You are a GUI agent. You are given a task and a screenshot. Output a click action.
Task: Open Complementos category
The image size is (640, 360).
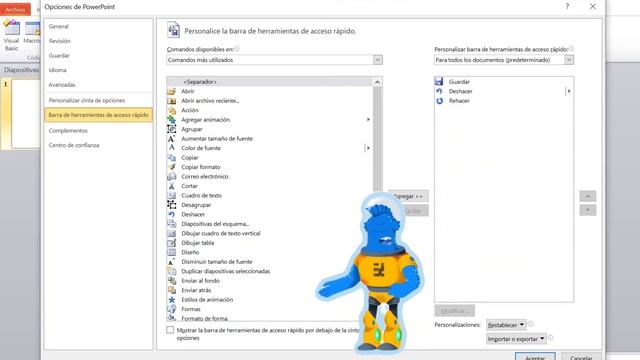click(68, 131)
